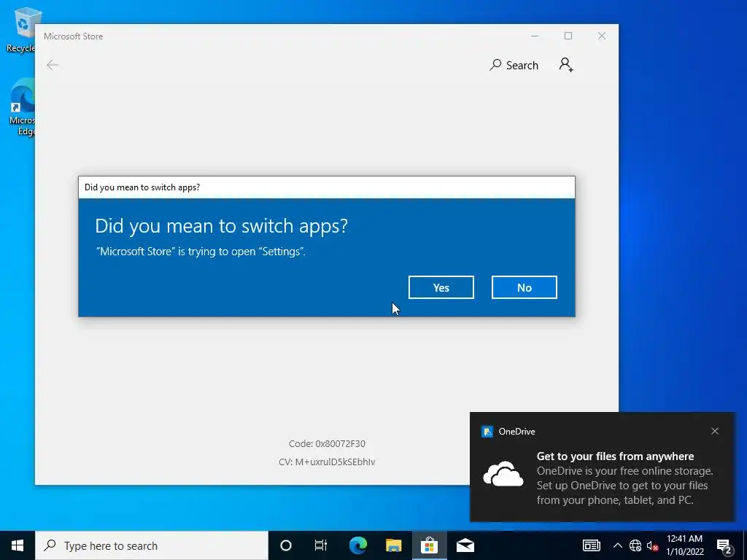
Task: Click the sign-in account icon
Action: [x=566, y=65]
